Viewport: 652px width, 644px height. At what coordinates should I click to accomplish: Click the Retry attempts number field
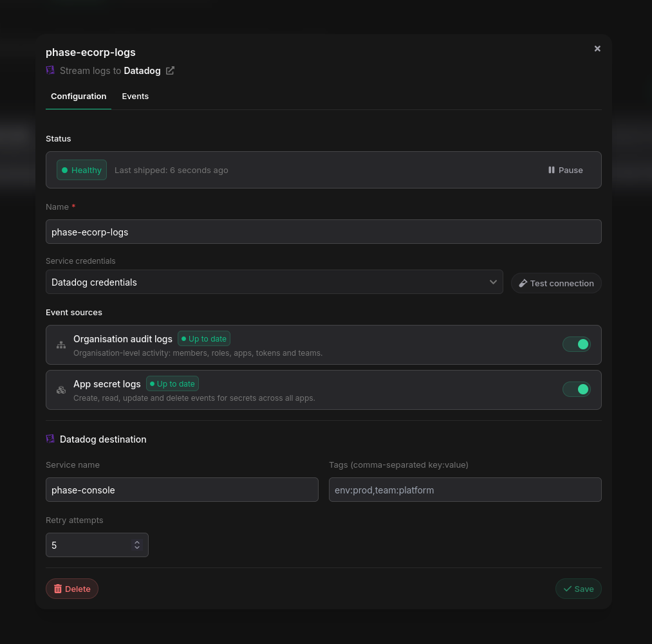pos(97,545)
